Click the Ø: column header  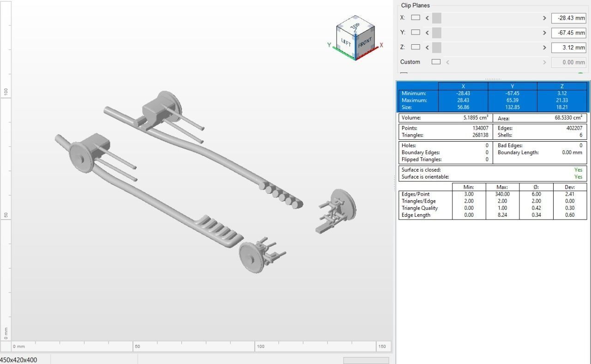(536, 187)
